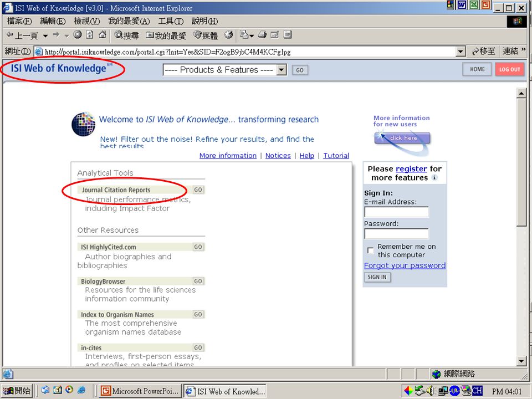The height and width of the screenshot is (399, 532).
Task: Click the page scrollbar down arrow
Action: (x=521, y=361)
